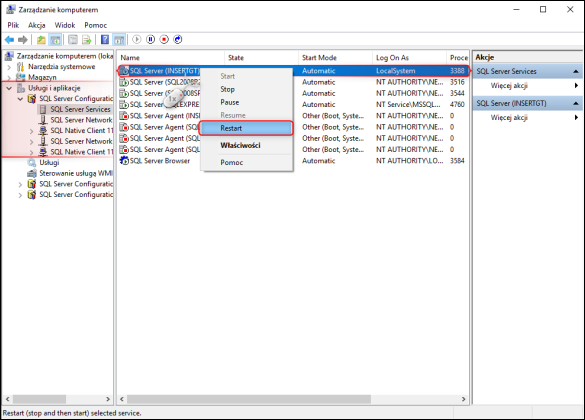The image size is (585, 420).
Task: Sort by the State column header
Action: [x=261, y=58]
